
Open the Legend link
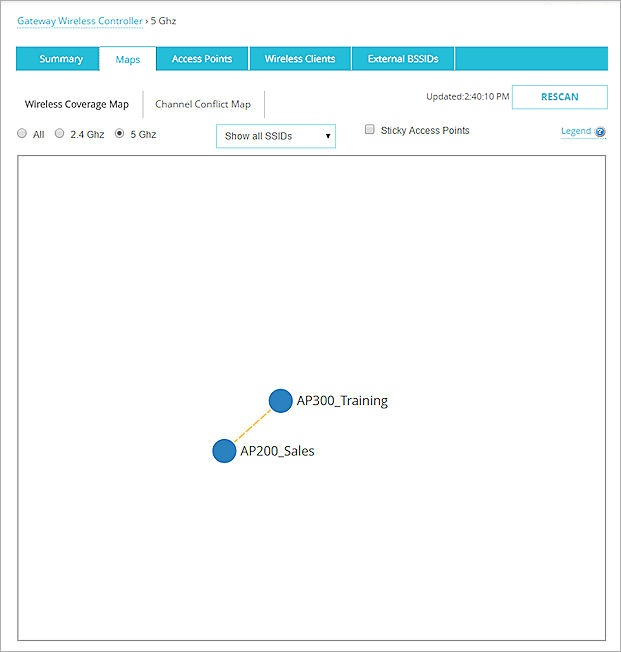[576, 131]
